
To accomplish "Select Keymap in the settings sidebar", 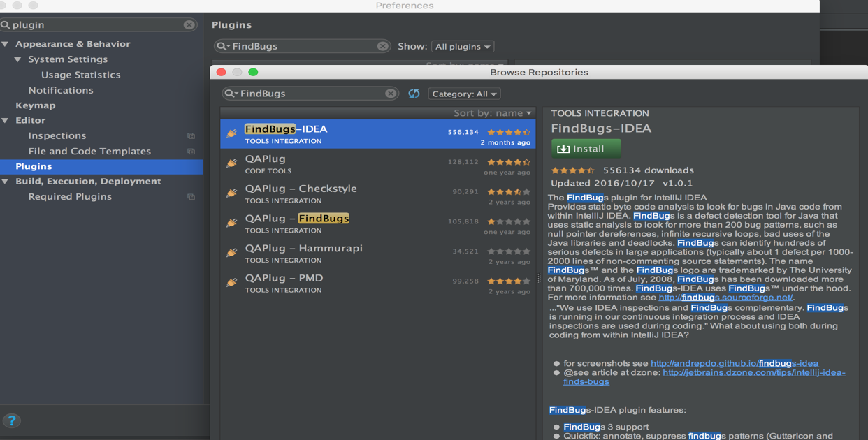I will tap(36, 105).
